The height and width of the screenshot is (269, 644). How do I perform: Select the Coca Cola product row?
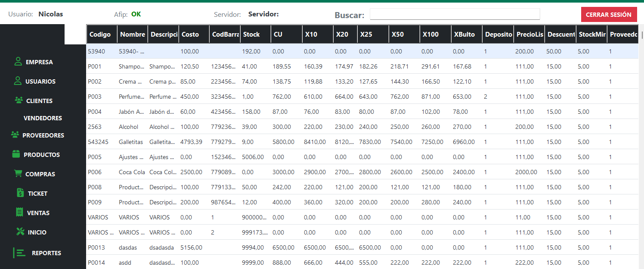[132, 172]
